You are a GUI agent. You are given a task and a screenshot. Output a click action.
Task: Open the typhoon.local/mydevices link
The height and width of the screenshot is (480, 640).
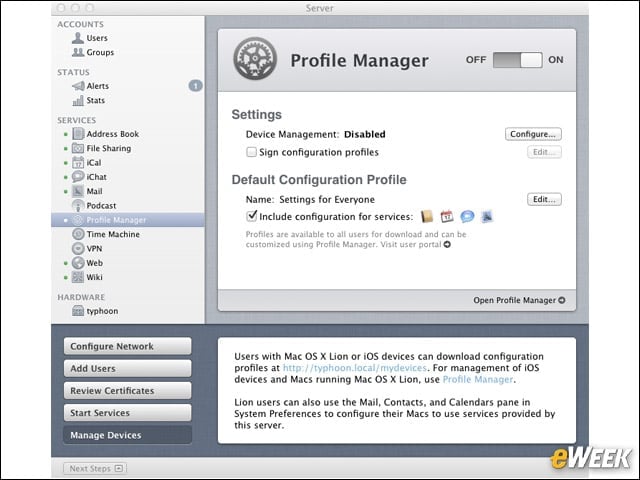355,368
